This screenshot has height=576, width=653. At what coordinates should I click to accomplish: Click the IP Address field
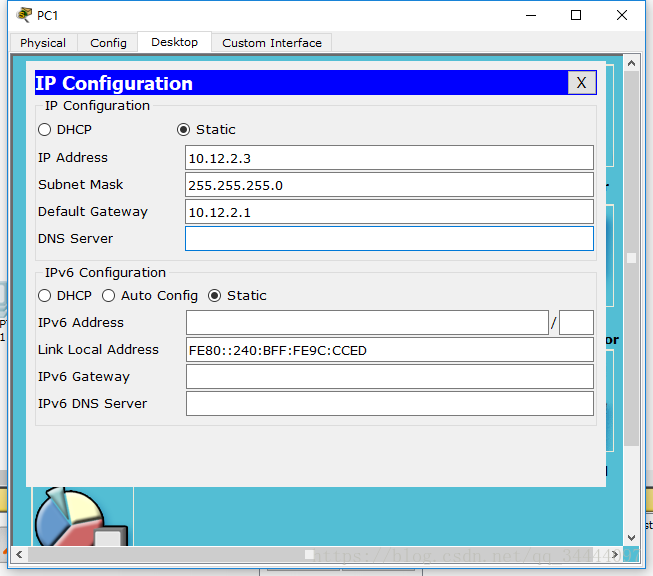pyautogui.click(x=389, y=158)
